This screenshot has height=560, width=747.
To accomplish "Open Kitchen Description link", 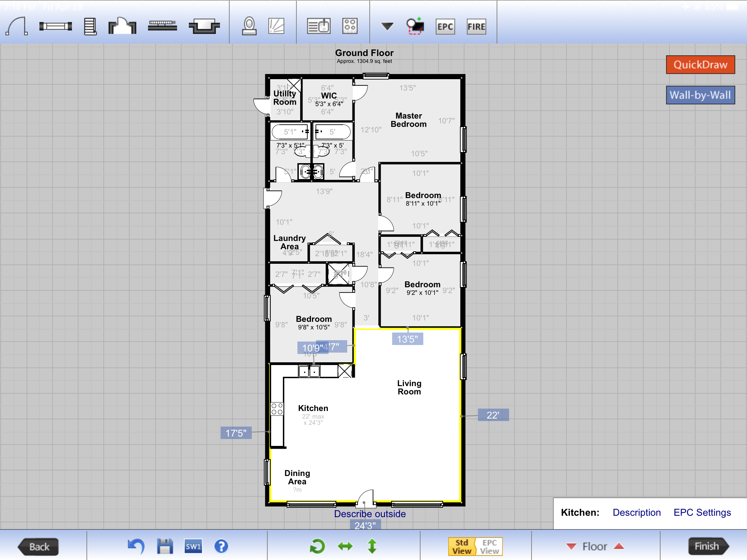I will [636, 512].
